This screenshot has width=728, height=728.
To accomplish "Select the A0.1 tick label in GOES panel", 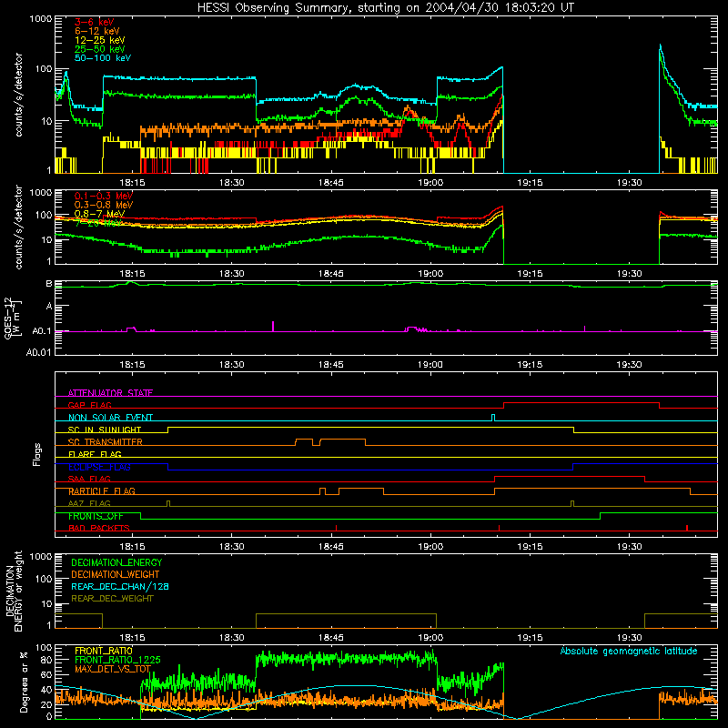I will coord(42,331).
